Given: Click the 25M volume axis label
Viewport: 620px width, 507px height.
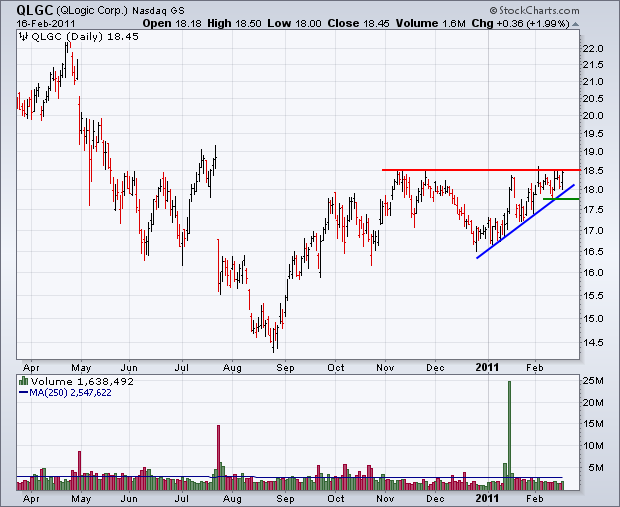Looking at the screenshot, I should 593,381.
